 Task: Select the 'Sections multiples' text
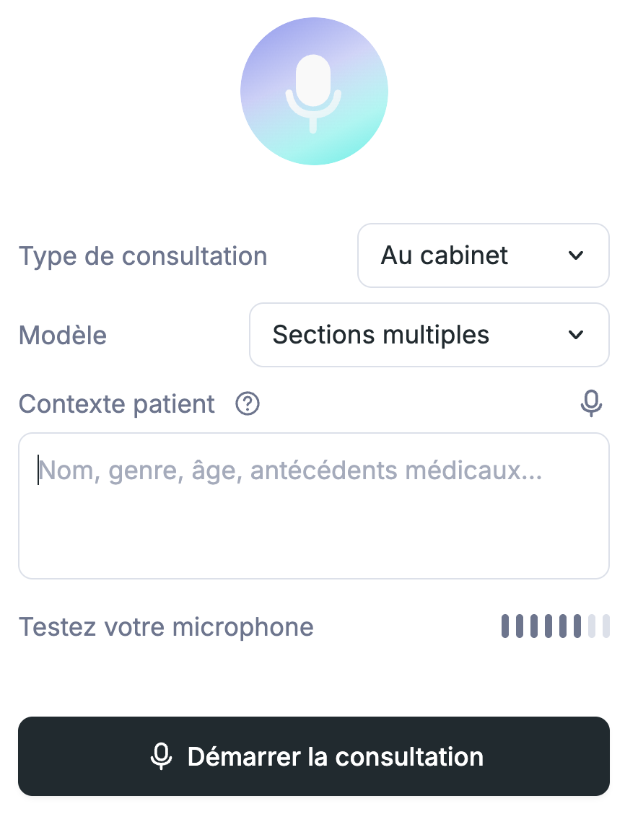click(x=381, y=336)
